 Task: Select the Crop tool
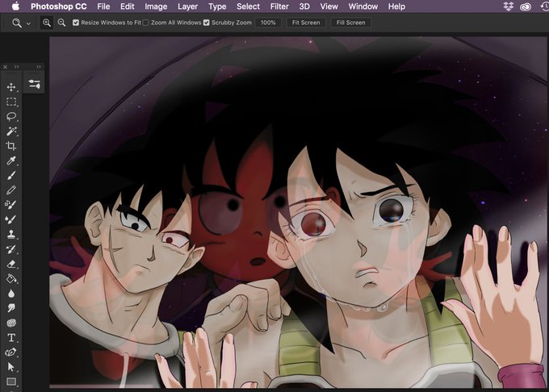pos(11,146)
